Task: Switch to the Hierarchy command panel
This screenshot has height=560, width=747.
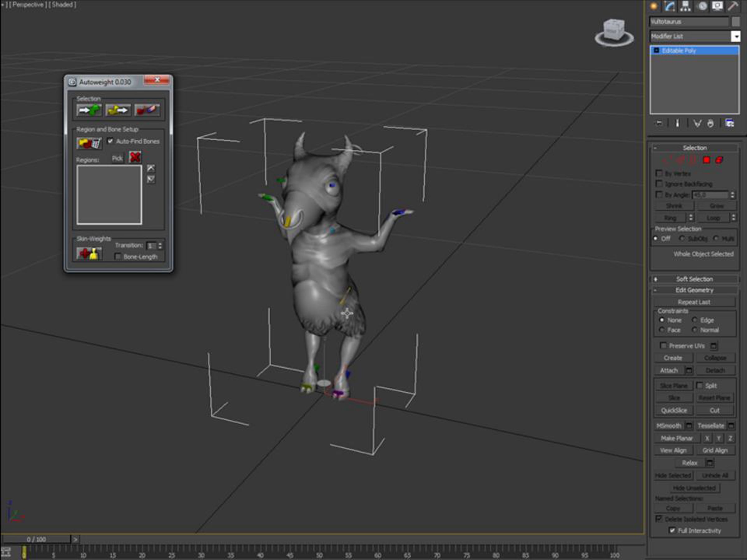Action: [x=685, y=6]
